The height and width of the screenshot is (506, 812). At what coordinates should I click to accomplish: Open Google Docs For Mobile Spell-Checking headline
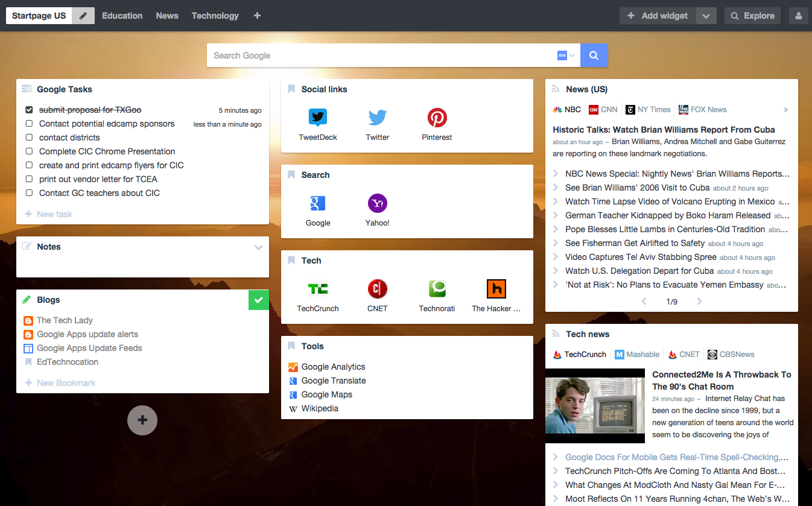click(x=677, y=457)
